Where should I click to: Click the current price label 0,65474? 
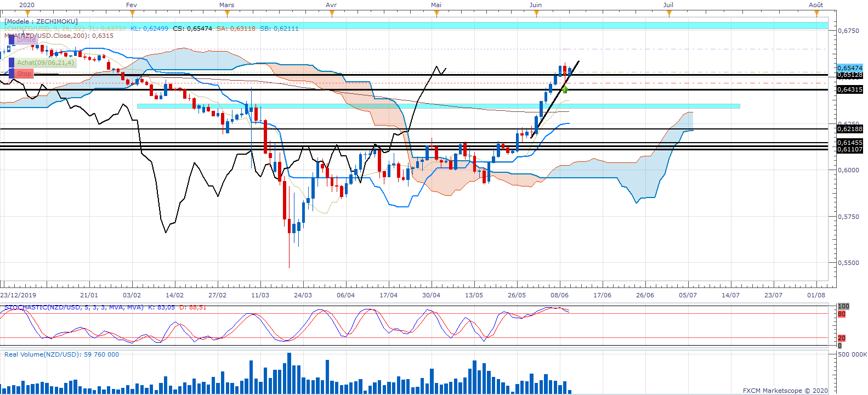(850, 68)
